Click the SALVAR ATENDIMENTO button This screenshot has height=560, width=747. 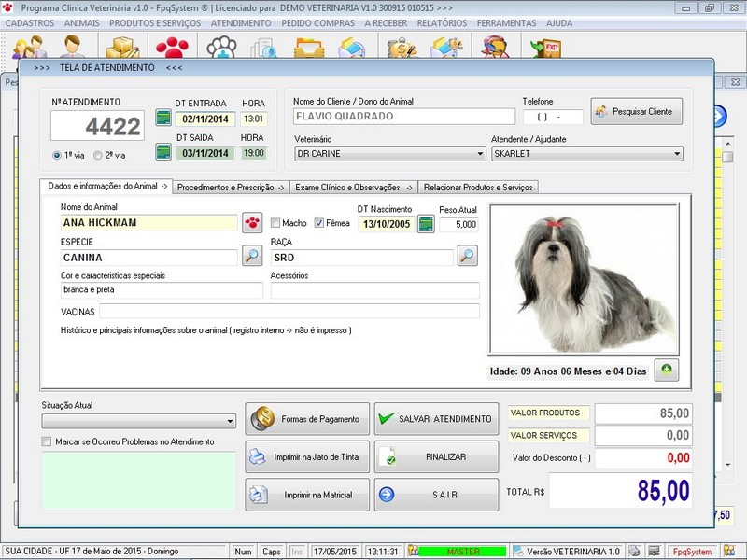(436, 419)
